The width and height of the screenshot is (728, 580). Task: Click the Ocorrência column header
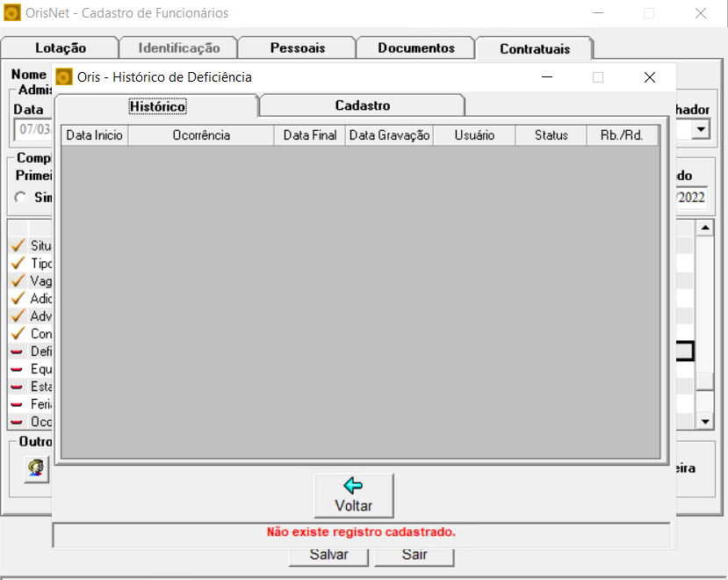[x=201, y=135]
